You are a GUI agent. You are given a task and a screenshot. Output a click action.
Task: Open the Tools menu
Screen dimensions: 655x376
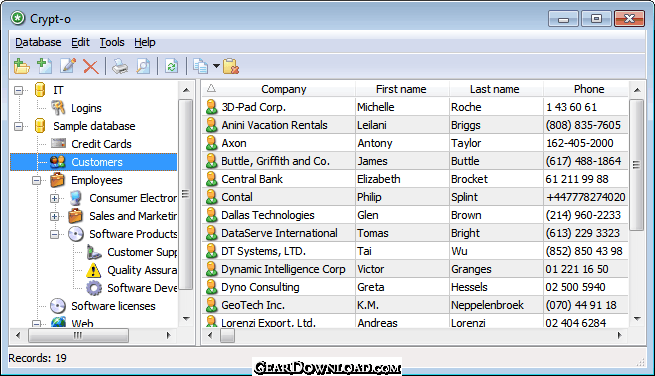112,42
